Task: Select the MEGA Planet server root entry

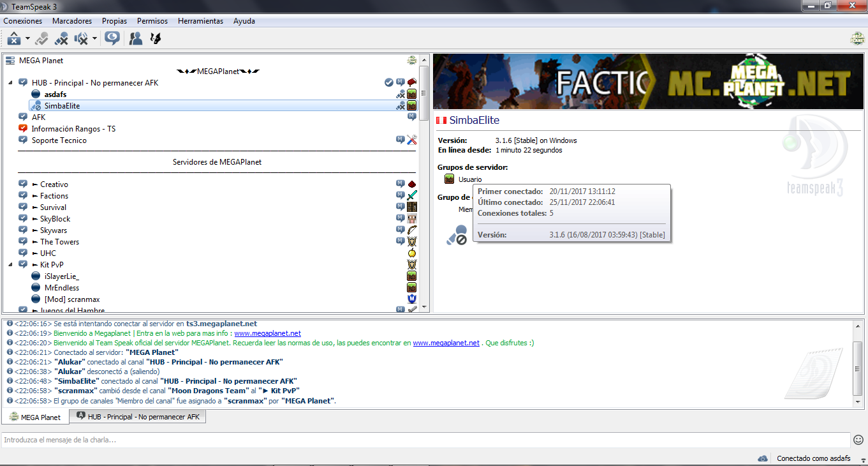Action: 41,61
